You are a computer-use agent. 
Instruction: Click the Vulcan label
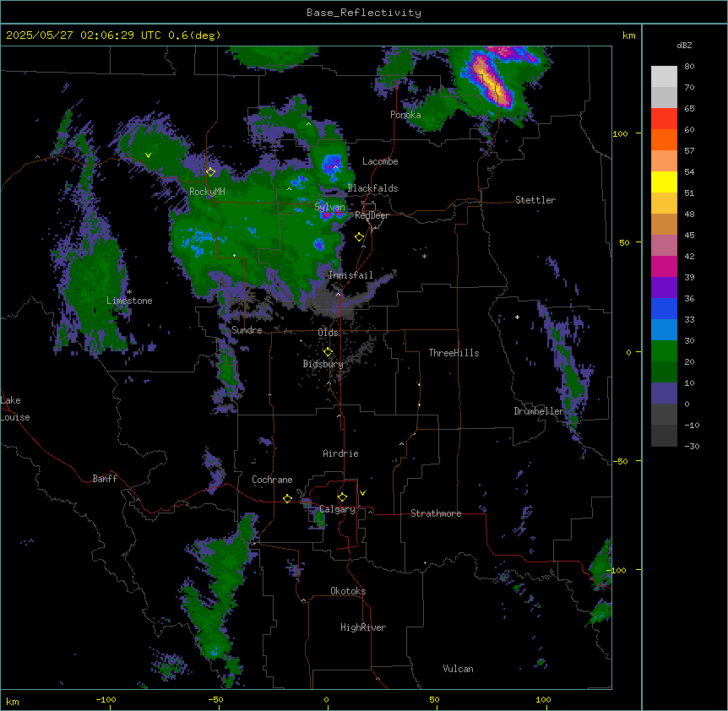(458, 669)
